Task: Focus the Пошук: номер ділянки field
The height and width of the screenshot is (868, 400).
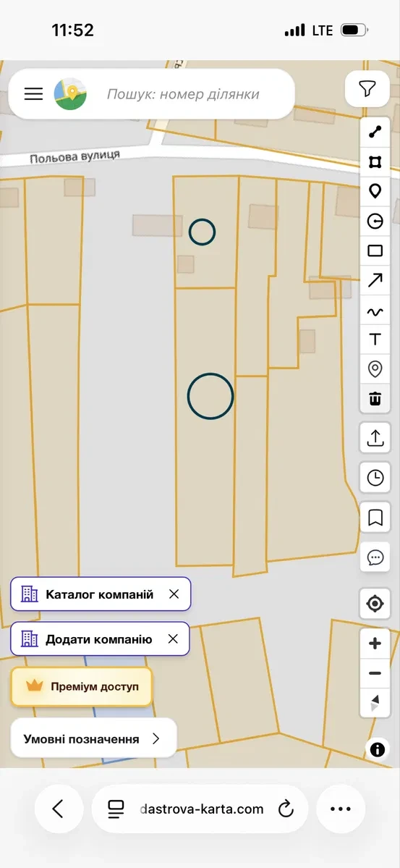Action: [182, 94]
